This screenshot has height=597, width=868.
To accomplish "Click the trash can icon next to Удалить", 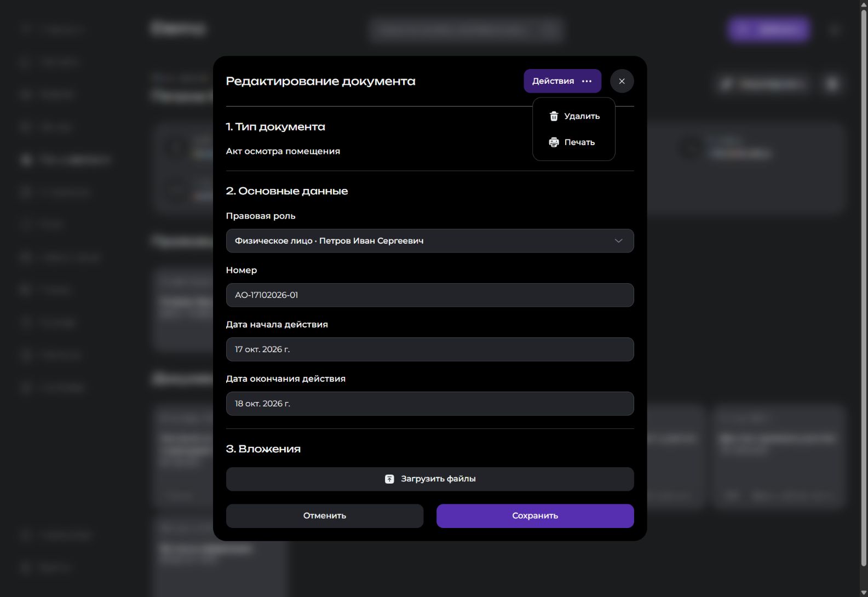I will click(554, 116).
